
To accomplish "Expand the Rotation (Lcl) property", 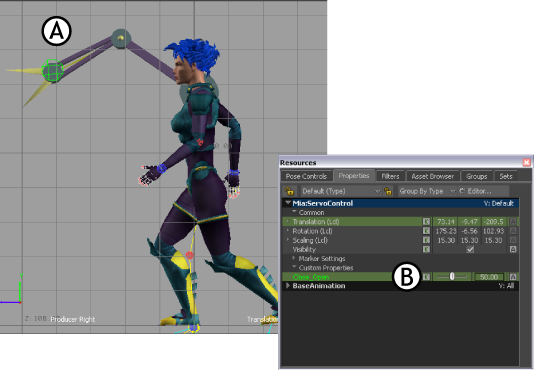I will [288, 231].
